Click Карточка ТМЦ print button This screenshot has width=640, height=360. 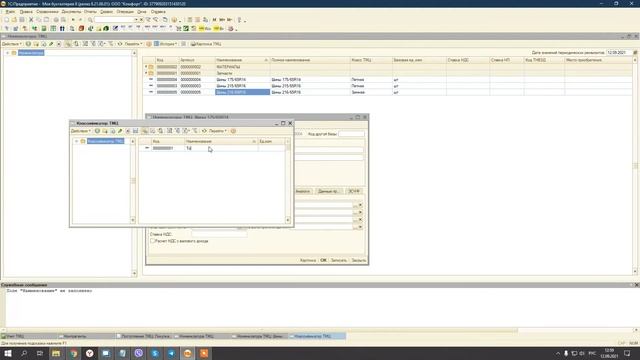(x=206, y=44)
